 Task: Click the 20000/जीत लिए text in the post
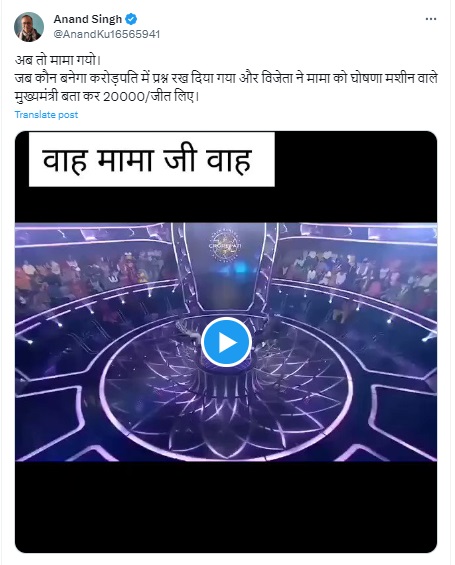point(151,97)
